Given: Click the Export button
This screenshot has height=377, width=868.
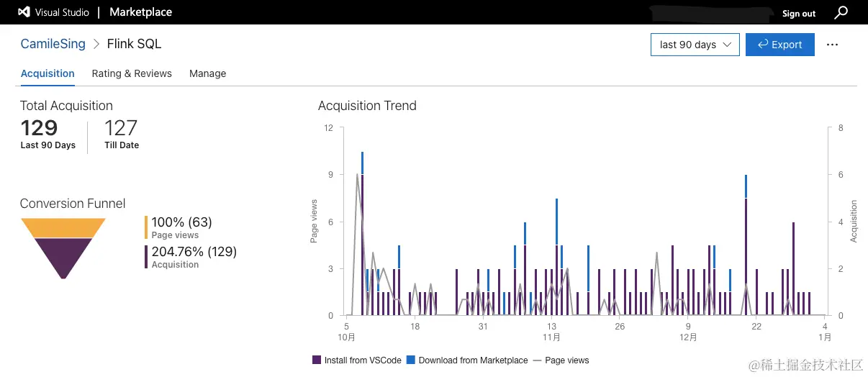Looking at the screenshot, I should point(780,45).
